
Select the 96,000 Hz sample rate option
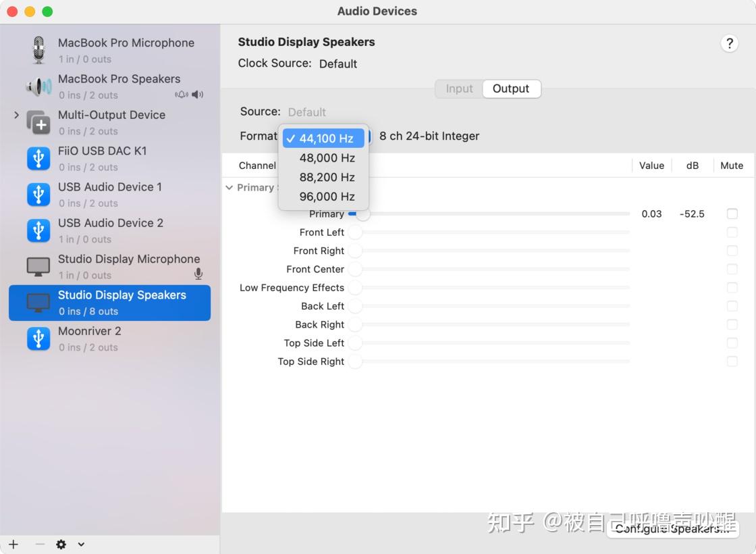(327, 197)
